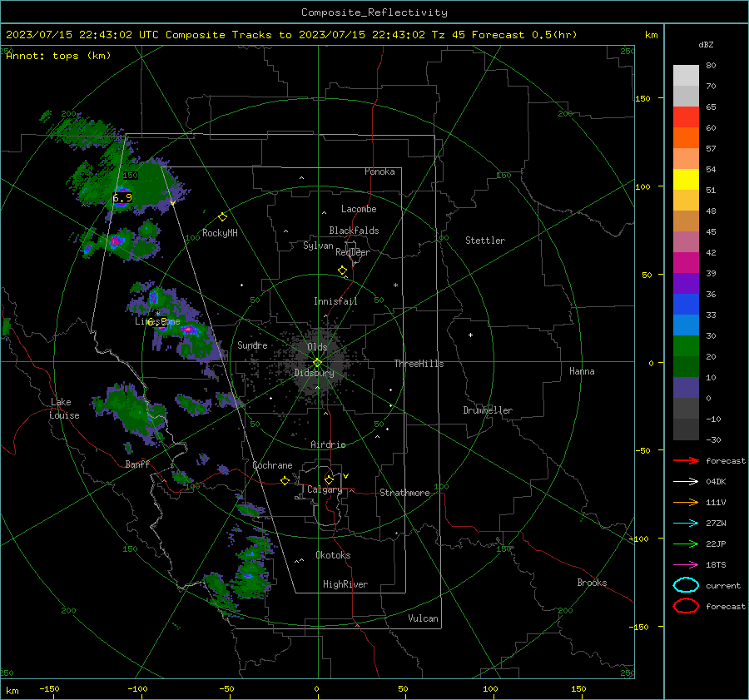Select the radar-center diamond at Didsbury

pyautogui.click(x=318, y=363)
